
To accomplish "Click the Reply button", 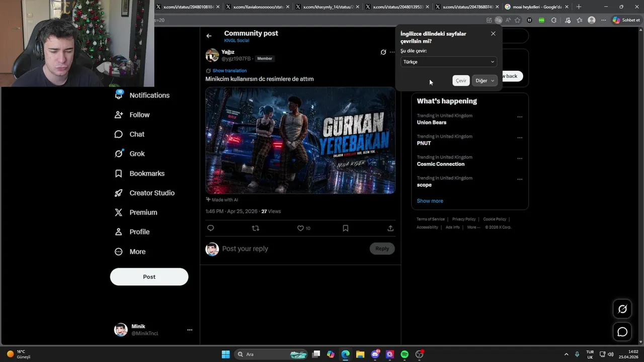I will coord(382,248).
